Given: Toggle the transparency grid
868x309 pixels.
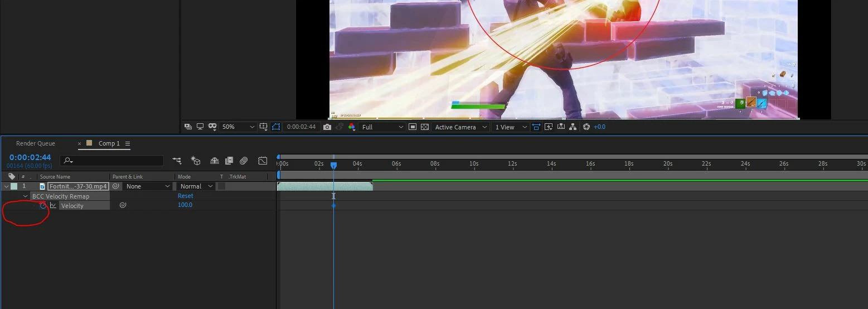Looking at the screenshot, I should click(425, 127).
